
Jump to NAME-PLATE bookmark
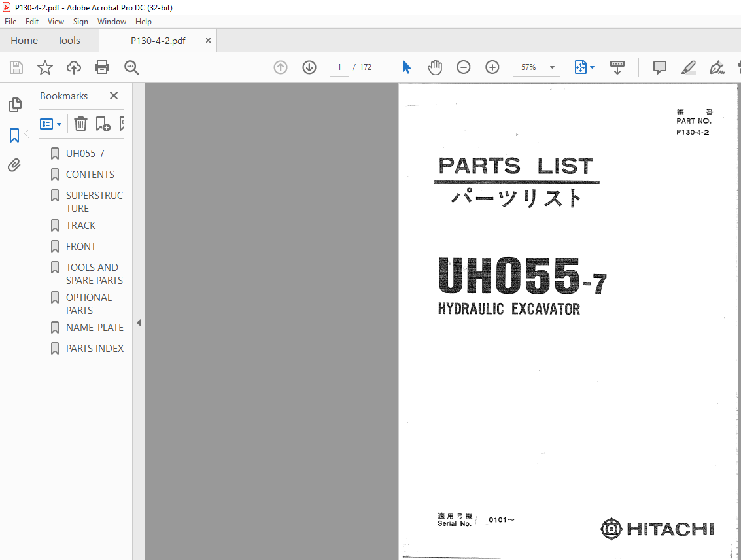[x=95, y=328]
